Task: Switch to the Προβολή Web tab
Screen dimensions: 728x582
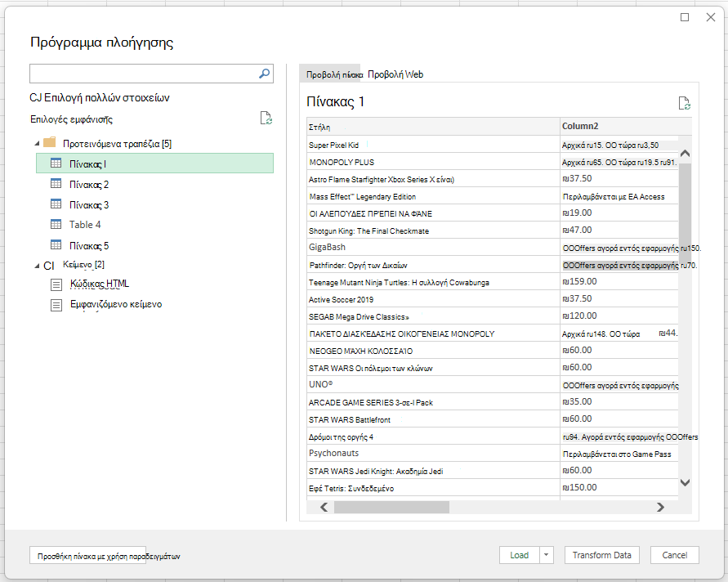Action: tap(395, 74)
